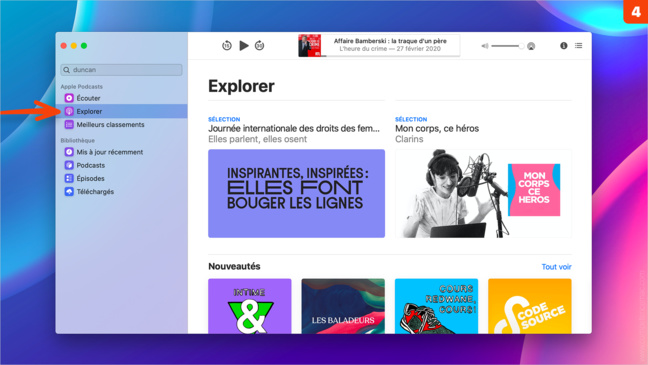Open the Intime & podcast cover
Viewport: 648px width, 365px height.
(250, 306)
